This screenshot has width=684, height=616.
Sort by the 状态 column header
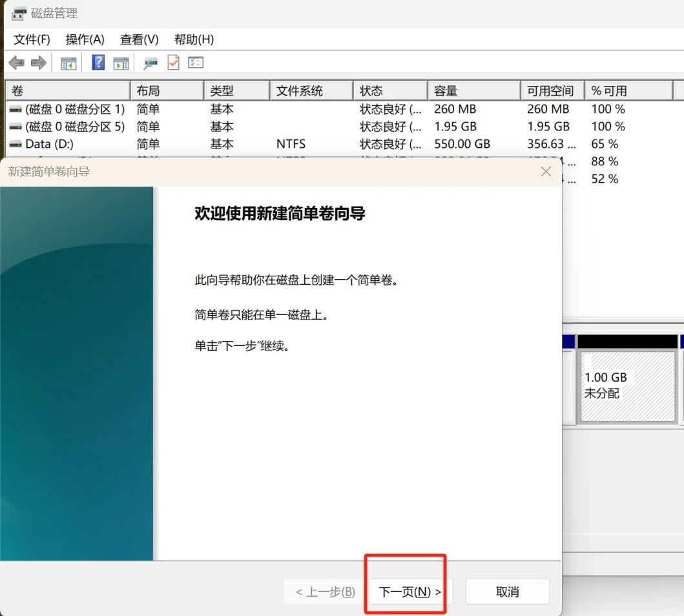pyautogui.click(x=390, y=90)
